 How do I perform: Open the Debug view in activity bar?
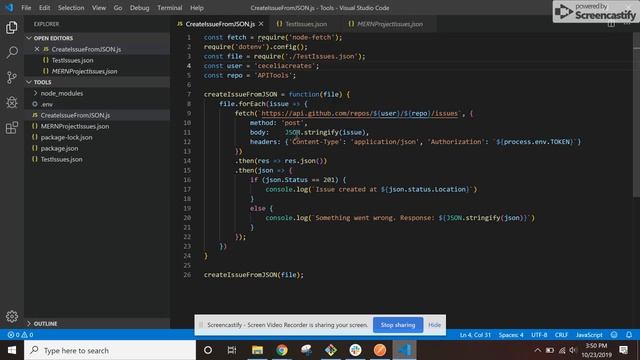click(12, 102)
